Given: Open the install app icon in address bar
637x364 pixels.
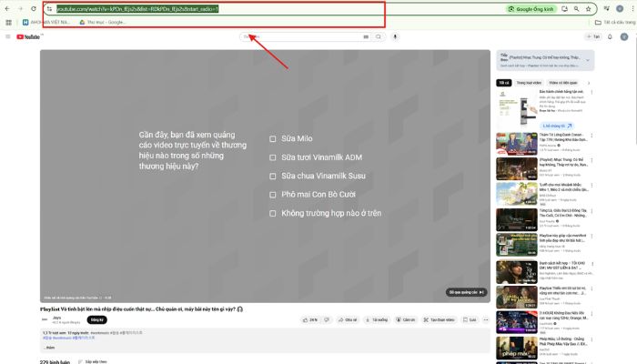Looking at the screenshot, I should tap(565, 8).
